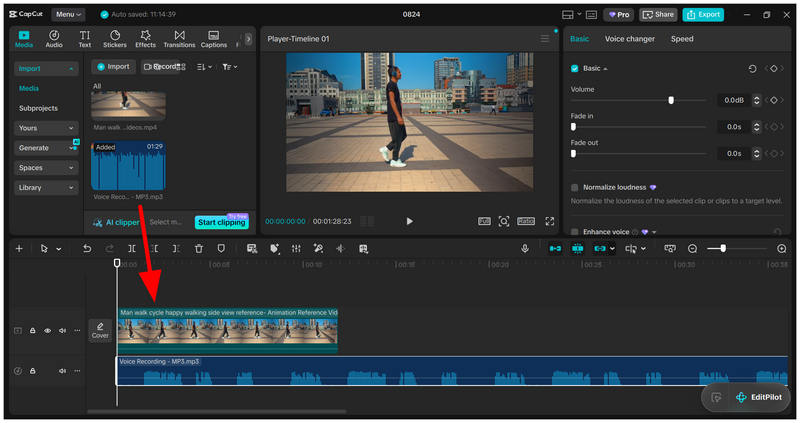
Task: Expand the Yours section
Action: [46, 128]
